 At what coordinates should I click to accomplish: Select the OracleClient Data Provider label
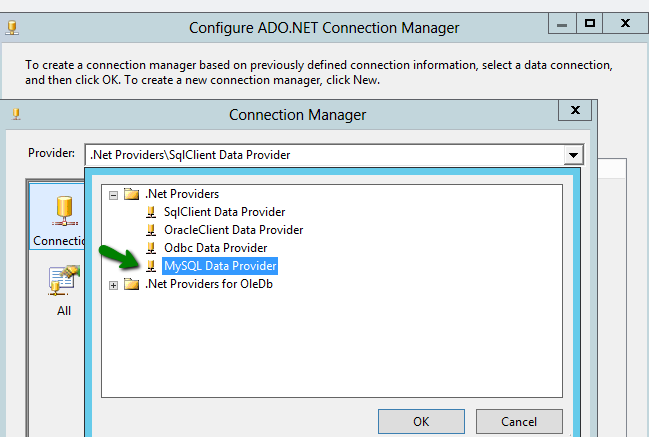pyautogui.click(x=233, y=230)
